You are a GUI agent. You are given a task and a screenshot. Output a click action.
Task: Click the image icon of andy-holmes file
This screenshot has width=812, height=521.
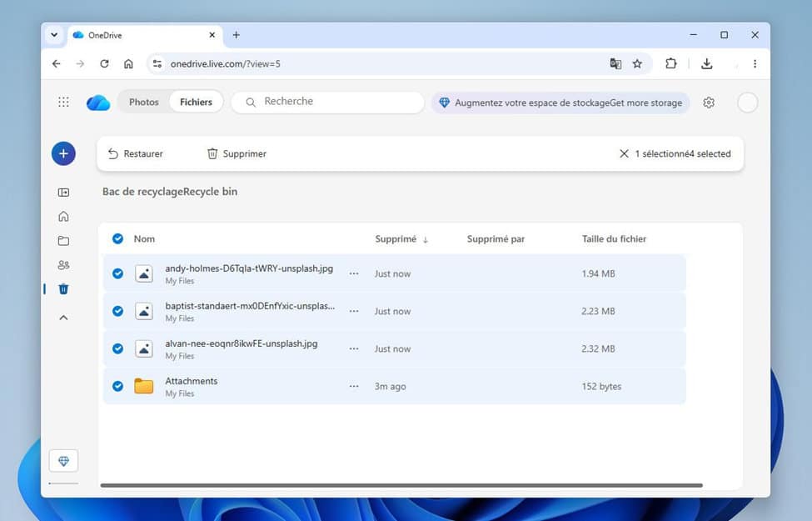click(144, 273)
